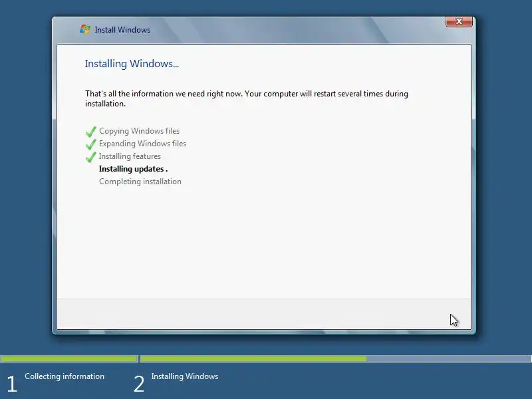
Task: Click the Windows flag logo in title bar
Action: coord(85,29)
